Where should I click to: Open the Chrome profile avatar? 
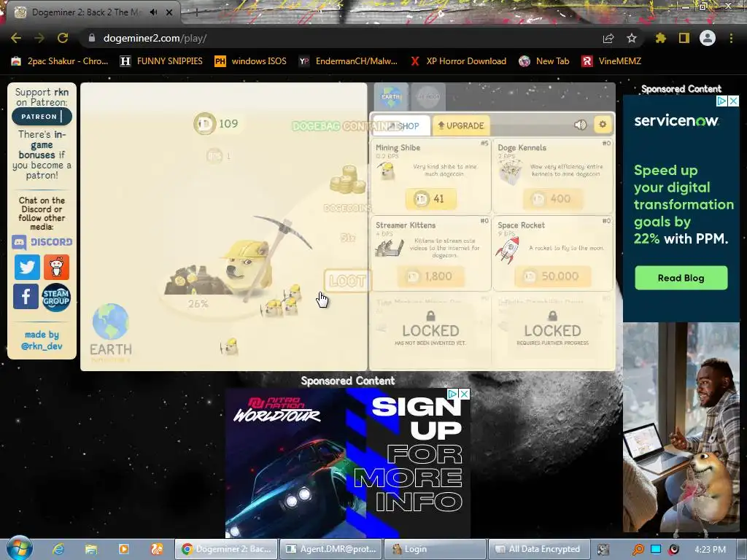708,38
